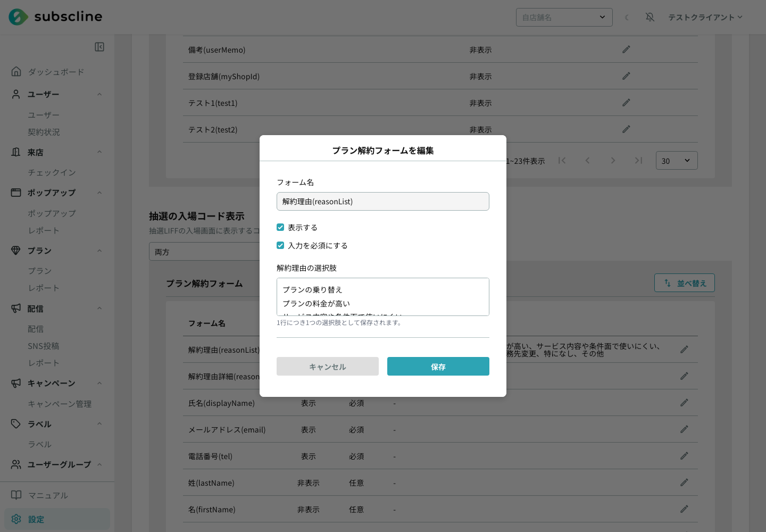The height and width of the screenshot is (532, 766).
Task: Open the 自店舗名 dropdown
Action: [x=564, y=17]
